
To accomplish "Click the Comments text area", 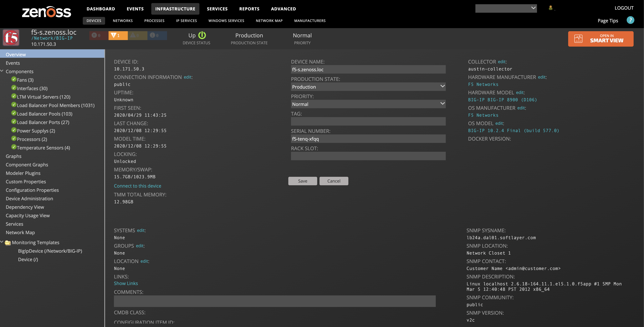I will pyautogui.click(x=275, y=301).
